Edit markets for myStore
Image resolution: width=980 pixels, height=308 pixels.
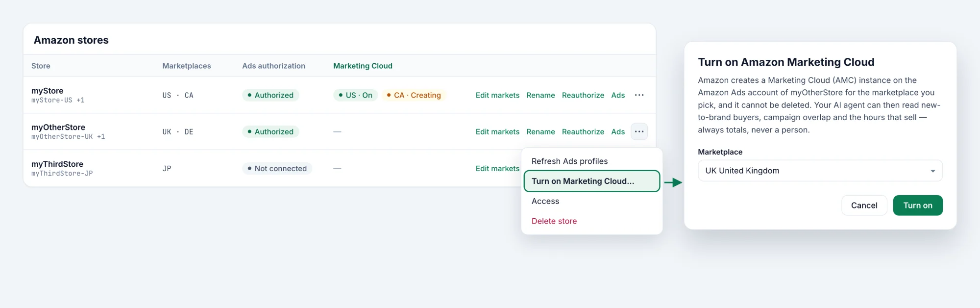pos(497,95)
